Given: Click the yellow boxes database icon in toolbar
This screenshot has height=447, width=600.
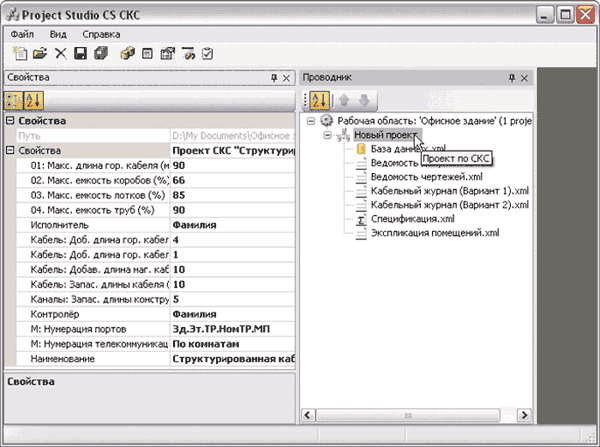Looking at the screenshot, I should pos(127,54).
